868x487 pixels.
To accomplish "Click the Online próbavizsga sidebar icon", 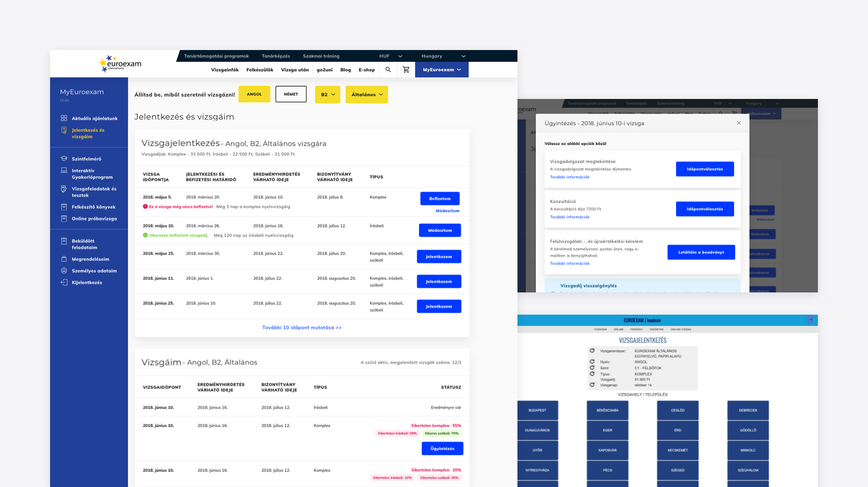I will tap(64, 218).
